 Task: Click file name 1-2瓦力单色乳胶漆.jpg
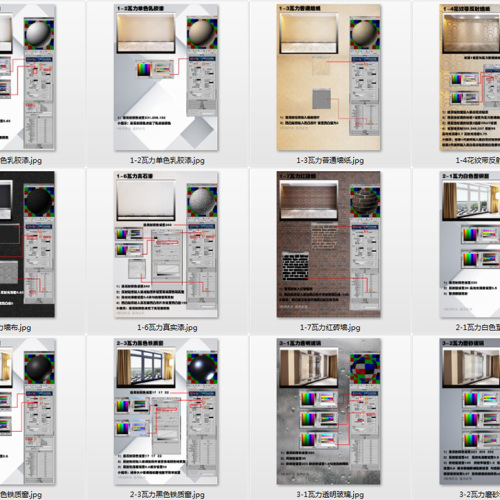167,161
